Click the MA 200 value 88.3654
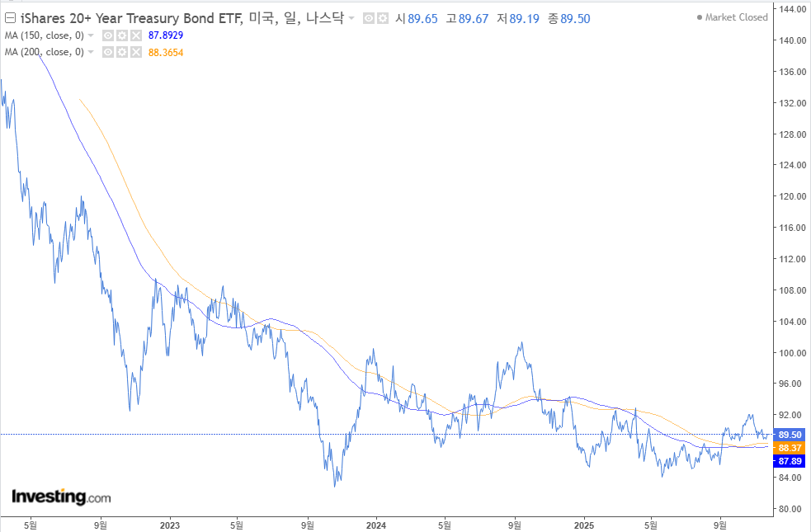The image size is (811, 532). pyautogui.click(x=166, y=52)
